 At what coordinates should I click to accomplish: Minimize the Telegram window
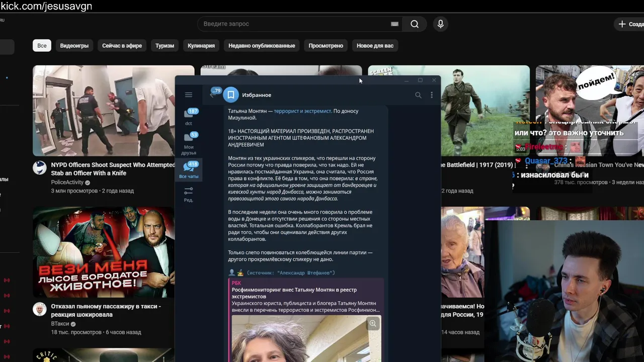point(407,80)
